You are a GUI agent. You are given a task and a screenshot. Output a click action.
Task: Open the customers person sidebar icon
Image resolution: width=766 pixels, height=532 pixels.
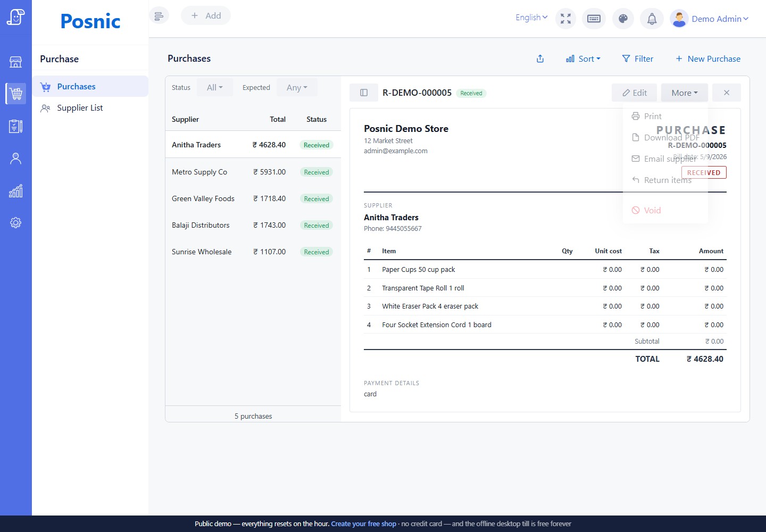click(16, 159)
